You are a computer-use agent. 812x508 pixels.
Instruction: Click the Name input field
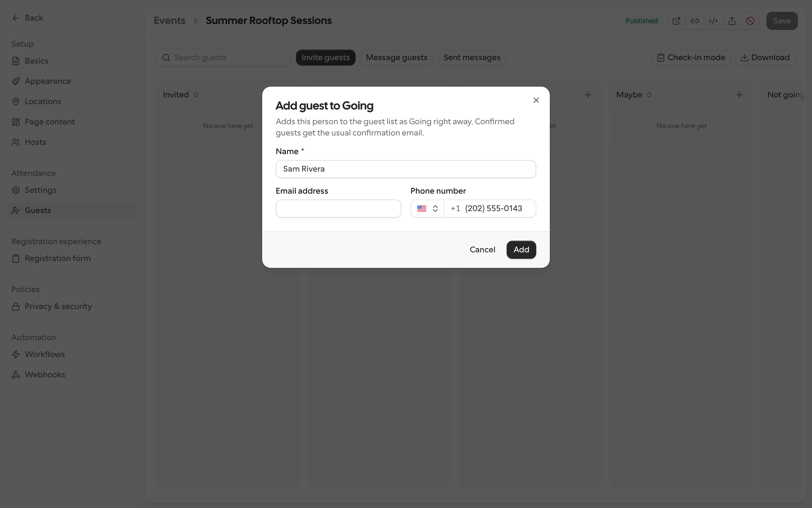click(406, 169)
